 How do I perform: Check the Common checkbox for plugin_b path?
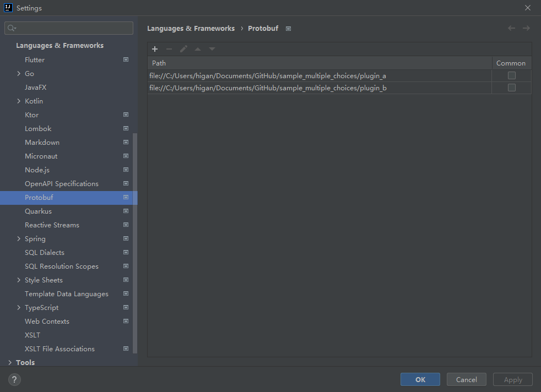(511, 88)
